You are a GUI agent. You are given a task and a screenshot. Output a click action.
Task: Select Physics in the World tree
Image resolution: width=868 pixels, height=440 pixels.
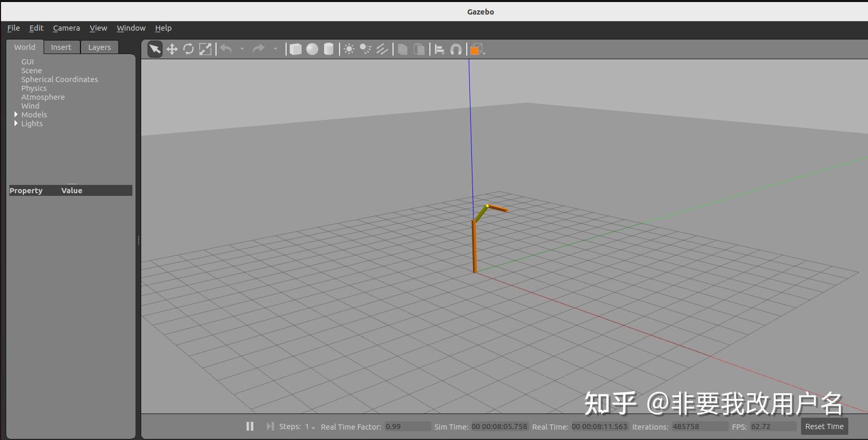(34, 88)
